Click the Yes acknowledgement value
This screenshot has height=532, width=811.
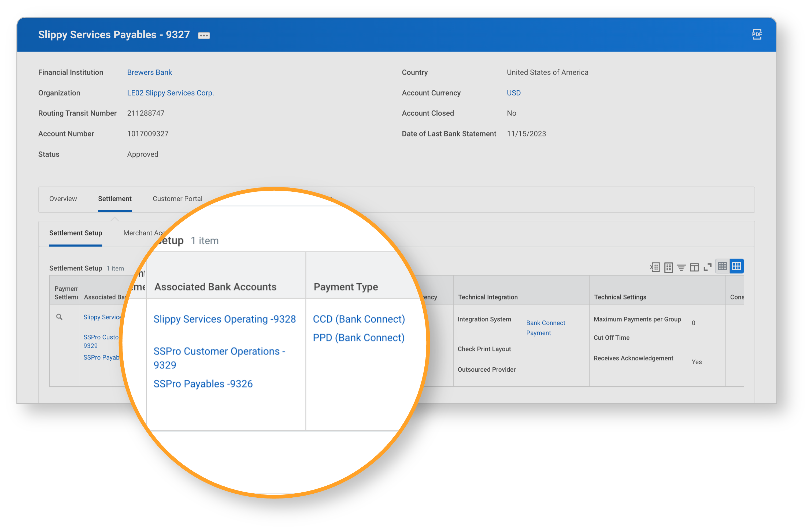tap(697, 362)
